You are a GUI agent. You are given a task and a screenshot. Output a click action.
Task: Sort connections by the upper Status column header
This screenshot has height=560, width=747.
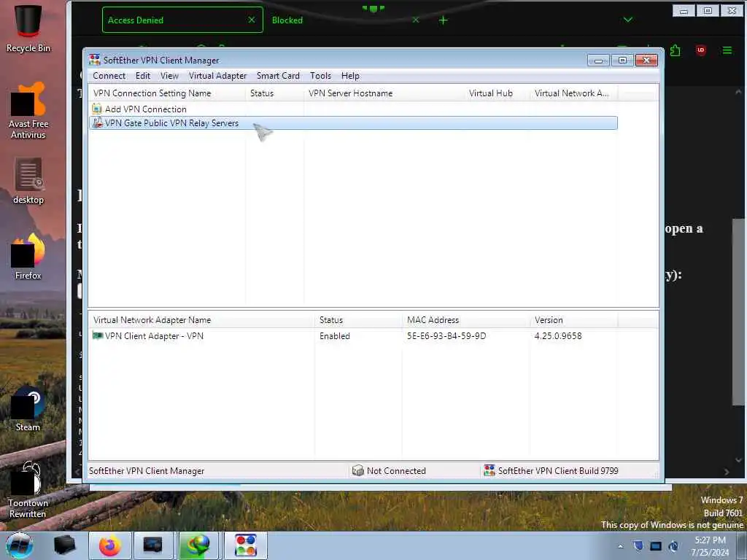[x=274, y=93]
